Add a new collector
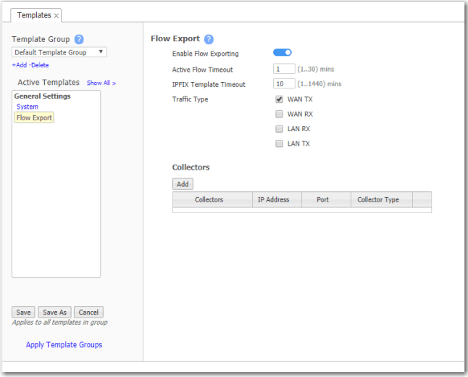The width and height of the screenshot is (468, 377). (183, 184)
